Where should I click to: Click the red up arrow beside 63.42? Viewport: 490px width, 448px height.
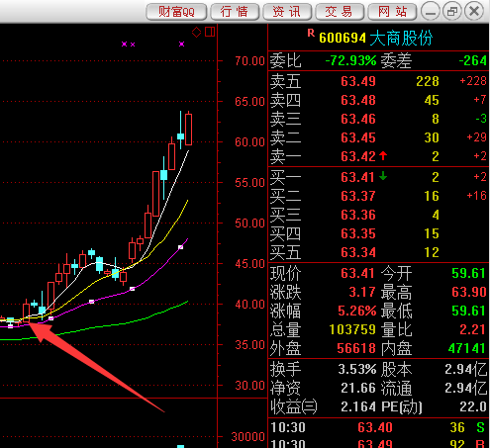click(383, 156)
